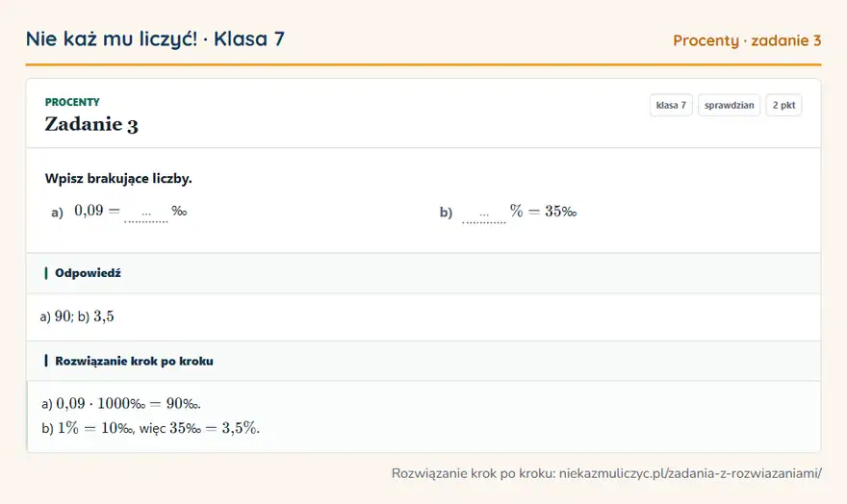
Task: Select the '2 pkt' tag
Action: pyautogui.click(x=783, y=105)
